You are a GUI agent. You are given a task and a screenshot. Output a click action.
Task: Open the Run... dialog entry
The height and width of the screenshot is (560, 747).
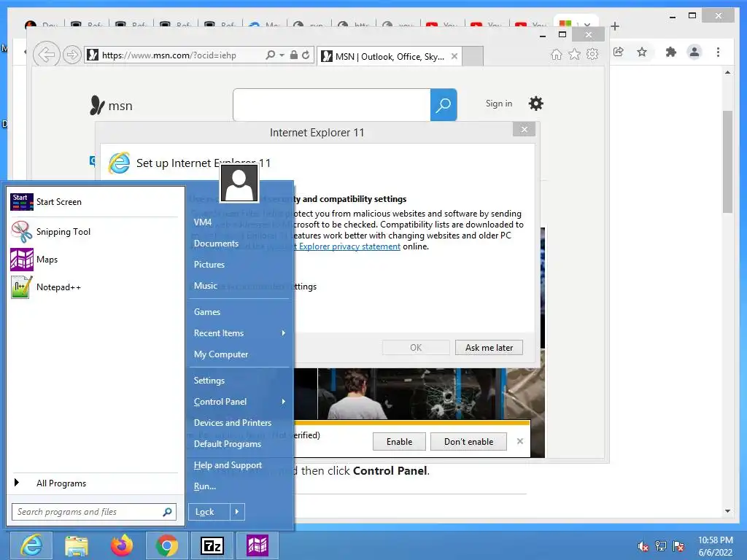pyautogui.click(x=204, y=486)
